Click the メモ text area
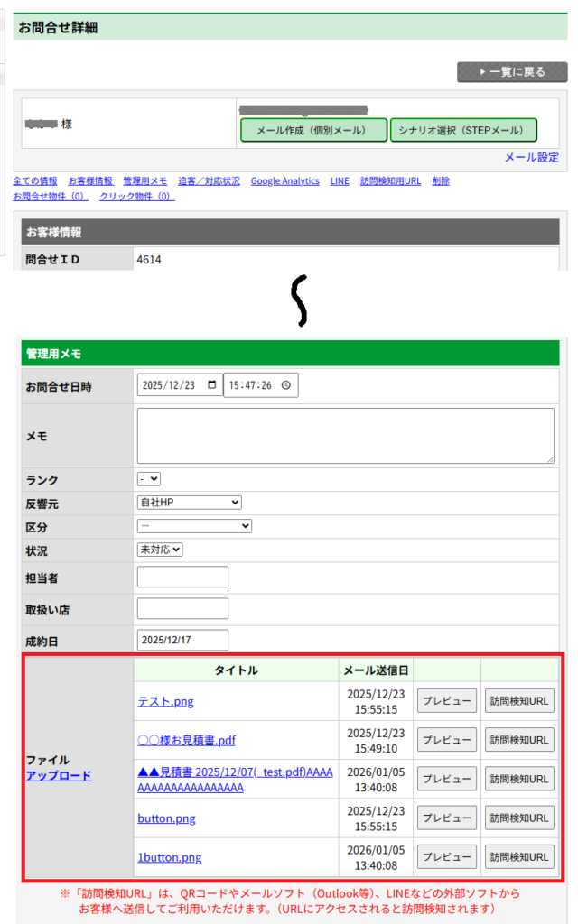 345,436
